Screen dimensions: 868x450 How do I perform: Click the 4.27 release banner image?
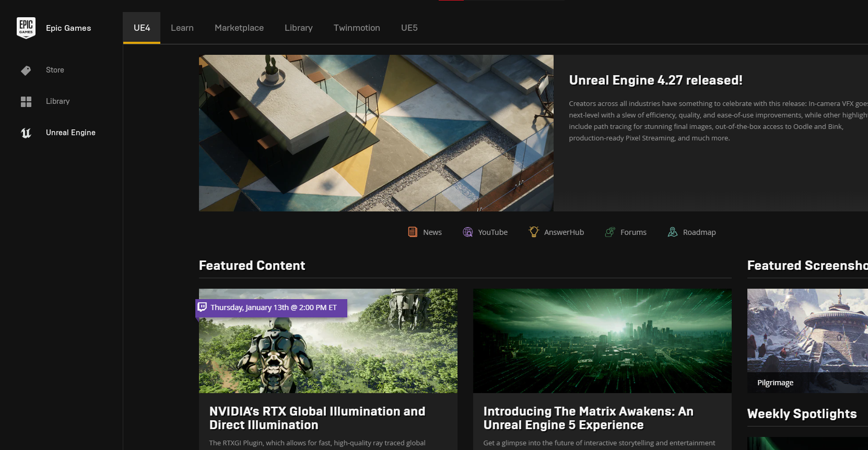376,133
